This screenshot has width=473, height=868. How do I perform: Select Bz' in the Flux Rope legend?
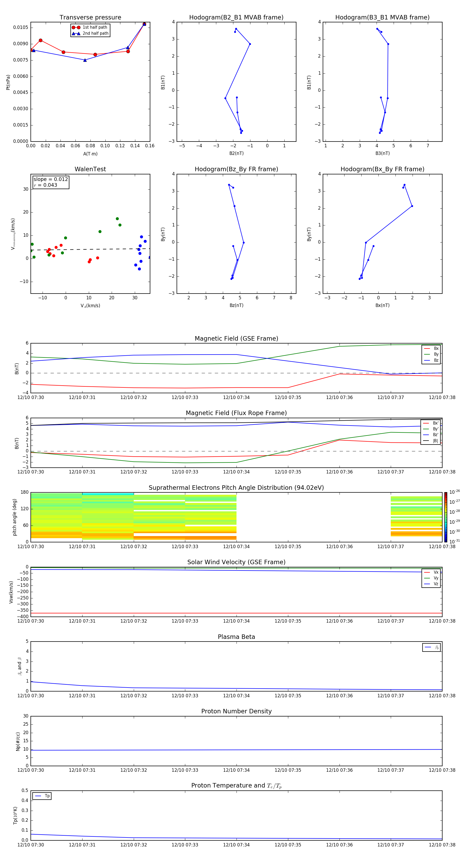(x=431, y=435)
